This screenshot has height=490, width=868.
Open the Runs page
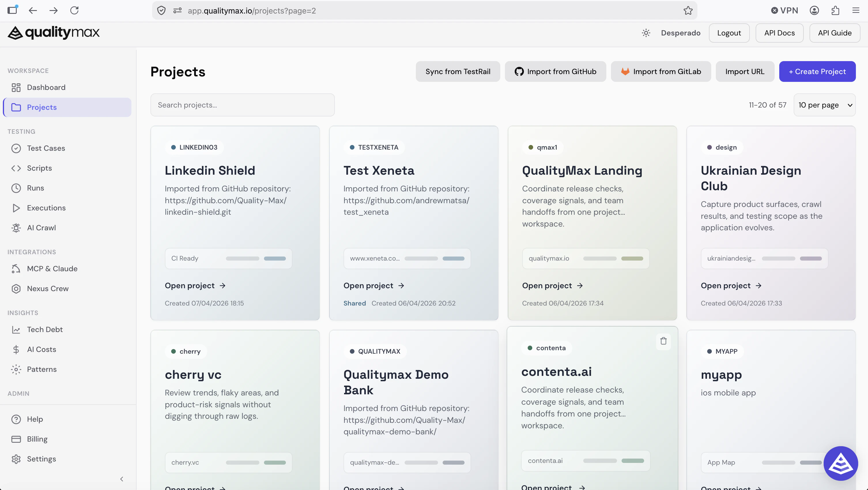[67, 188]
